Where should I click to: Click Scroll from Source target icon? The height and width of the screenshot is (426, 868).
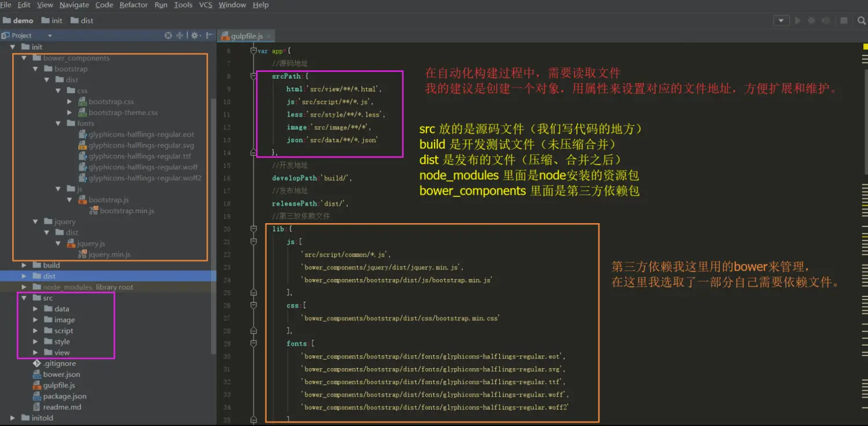click(168, 35)
